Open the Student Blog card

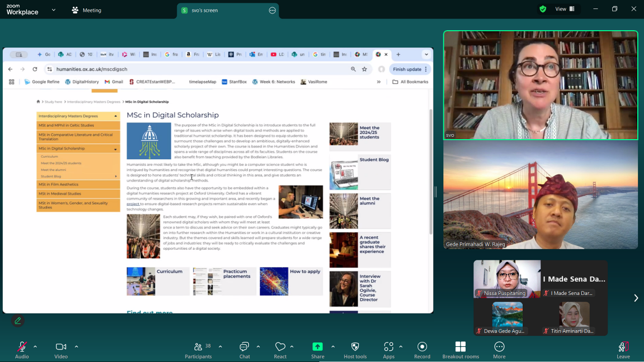click(360, 173)
